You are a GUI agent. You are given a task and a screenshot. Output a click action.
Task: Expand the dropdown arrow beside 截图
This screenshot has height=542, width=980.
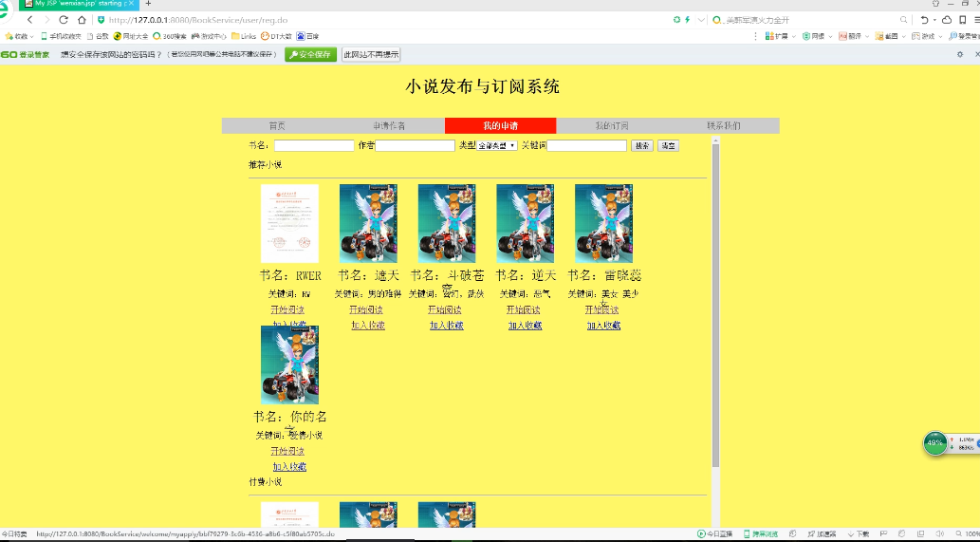(904, 36)
